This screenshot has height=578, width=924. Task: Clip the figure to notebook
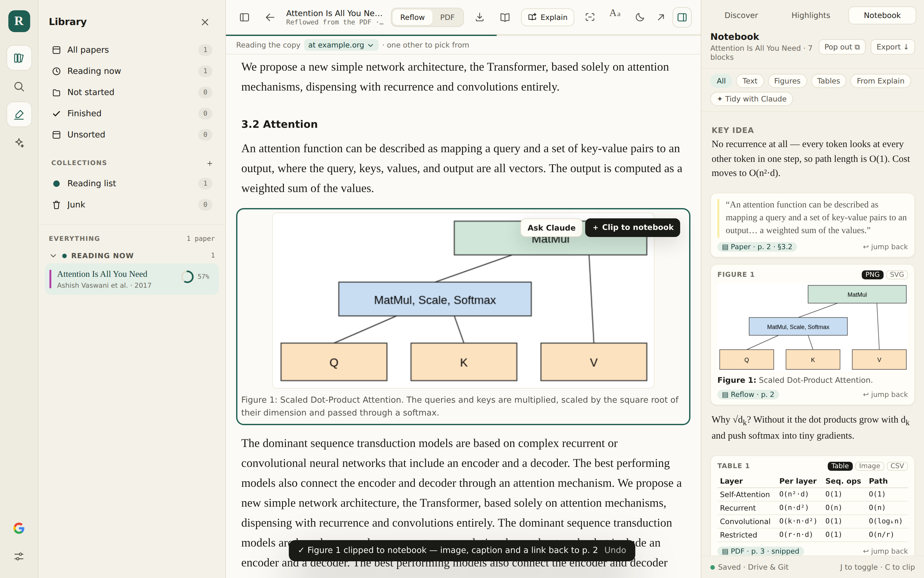tap(632, 227)
